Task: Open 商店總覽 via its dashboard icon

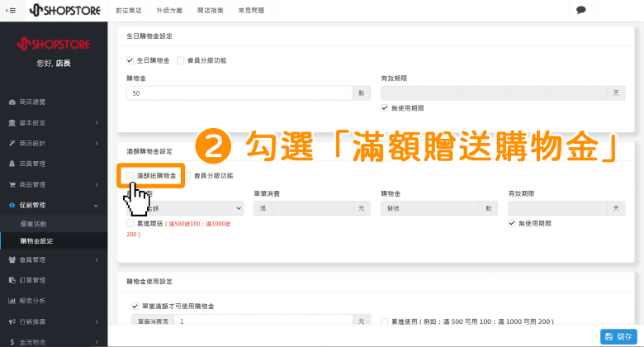Action: pyautogui.click(x=12, y=102)
